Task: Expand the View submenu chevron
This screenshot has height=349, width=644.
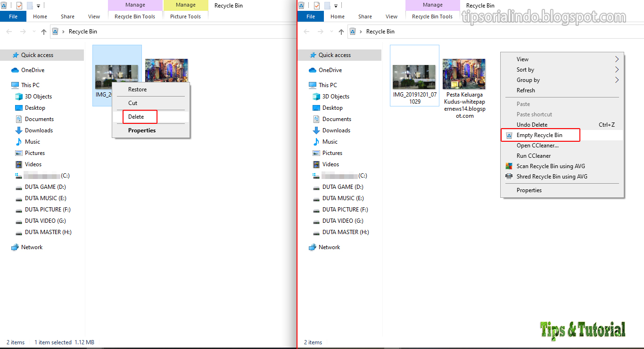Action: 617,59
